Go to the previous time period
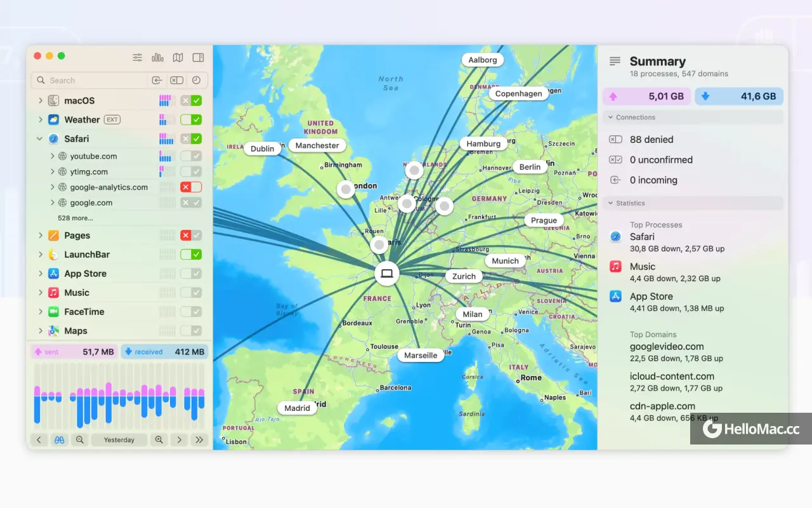 [39, 439]
